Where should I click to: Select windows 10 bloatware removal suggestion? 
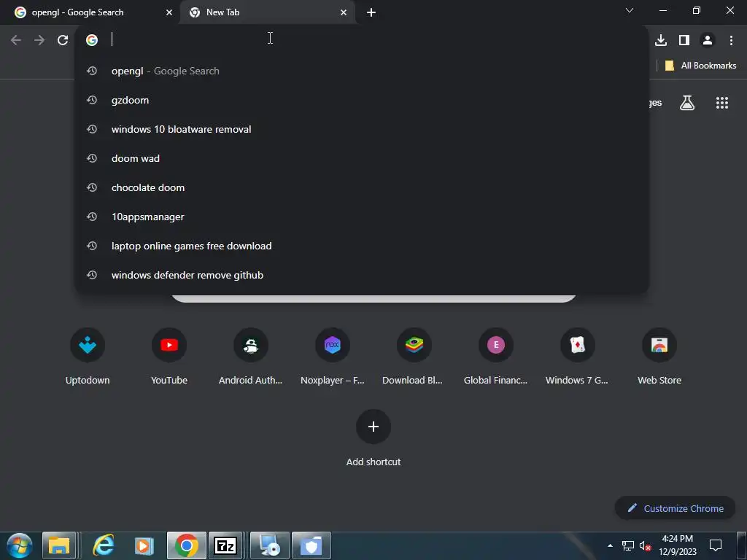pyautogui.click(x=362, y=129)
